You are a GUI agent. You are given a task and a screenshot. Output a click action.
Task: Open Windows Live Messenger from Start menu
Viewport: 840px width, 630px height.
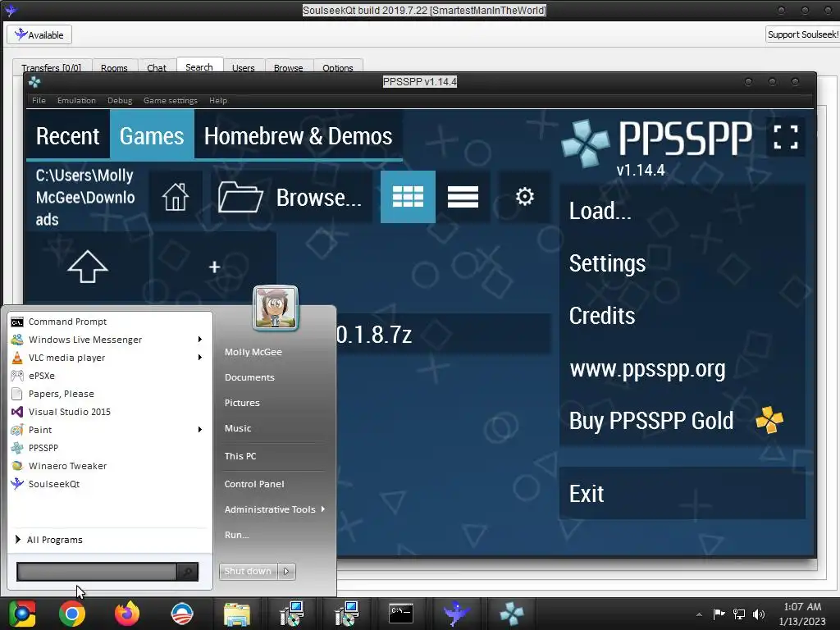(x=85, y=340)
